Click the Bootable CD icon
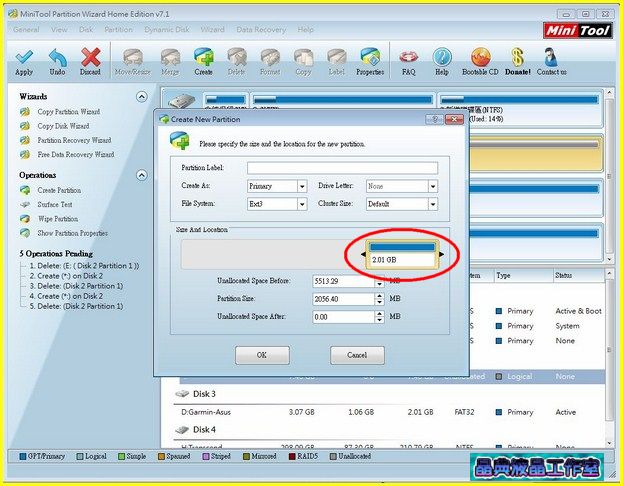Image resolution: width=623 pixels, height=486 pixels. (480, 57)
